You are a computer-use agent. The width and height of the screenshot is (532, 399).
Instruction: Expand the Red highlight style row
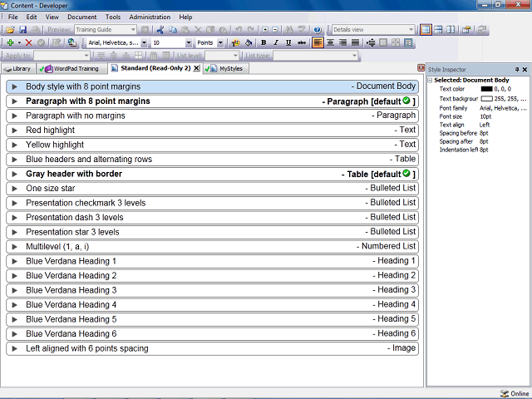point(15,131)
